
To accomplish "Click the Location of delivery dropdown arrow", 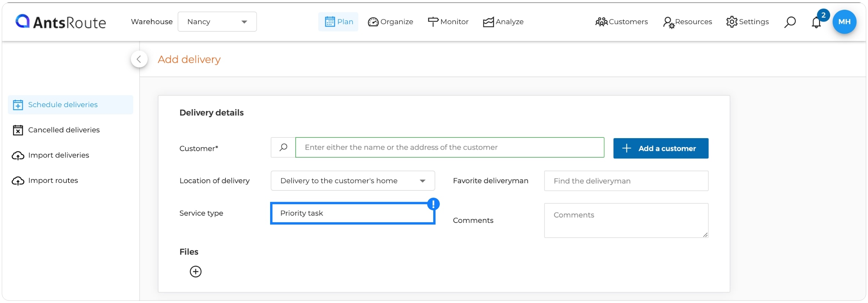I will coord(422,181).
